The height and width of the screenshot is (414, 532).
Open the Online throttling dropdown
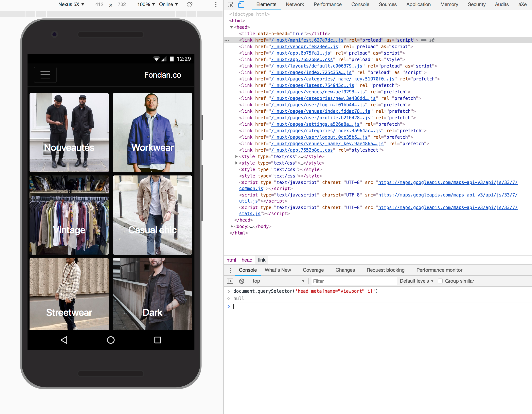[x=168, y=4]
